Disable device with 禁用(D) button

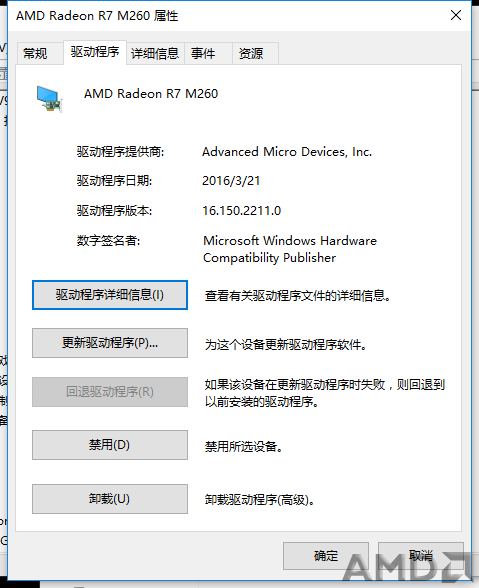tap(110, 445)
